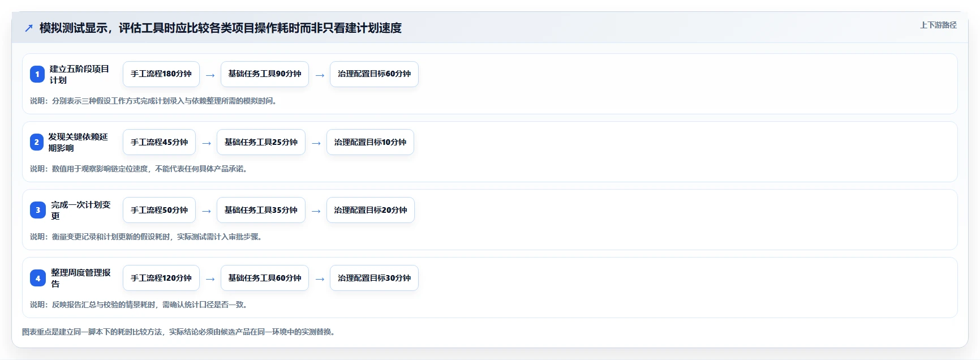Click the row title 完成一次计划变更
The width and height of the screenshot is (980, 360).
tap(81, 210)
